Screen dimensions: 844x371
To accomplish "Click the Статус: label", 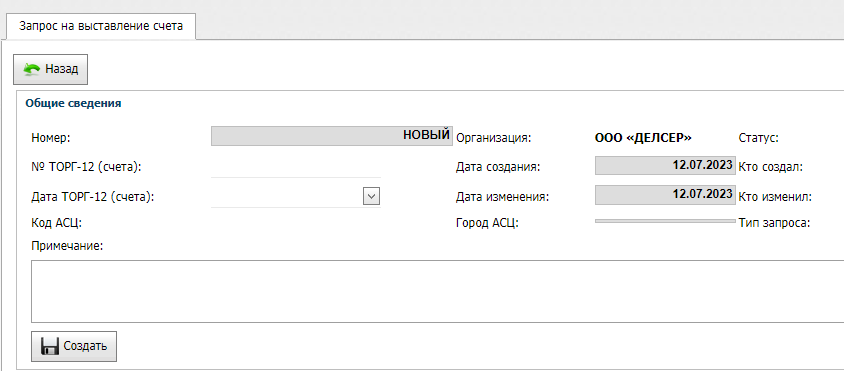I will pos(759,138).
